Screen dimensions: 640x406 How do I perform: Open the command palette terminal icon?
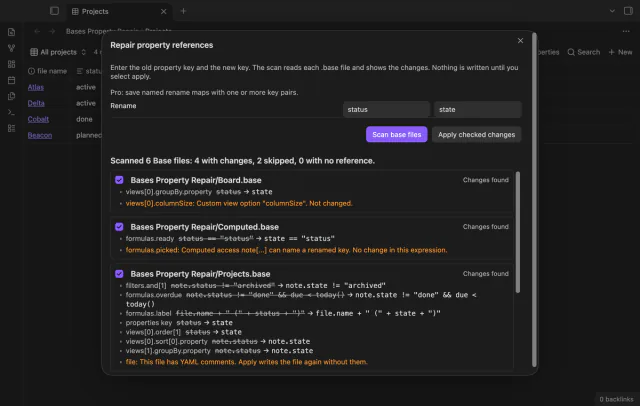(11, 112)
